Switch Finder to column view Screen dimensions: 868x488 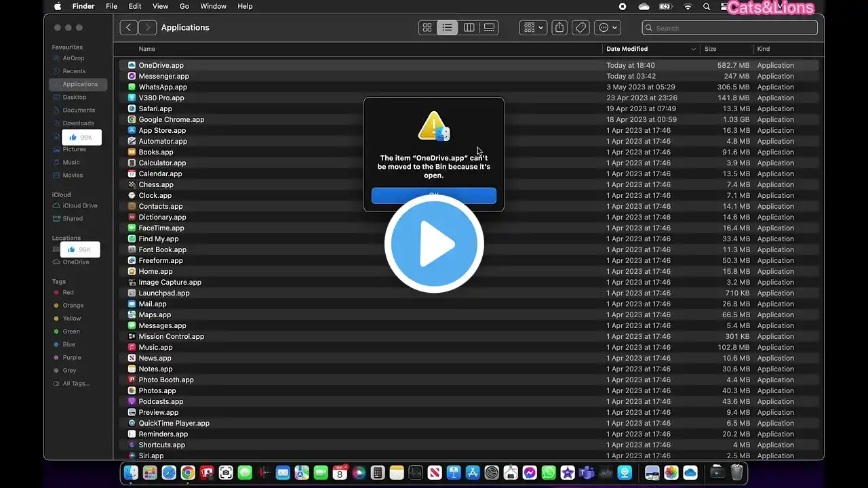469,28
